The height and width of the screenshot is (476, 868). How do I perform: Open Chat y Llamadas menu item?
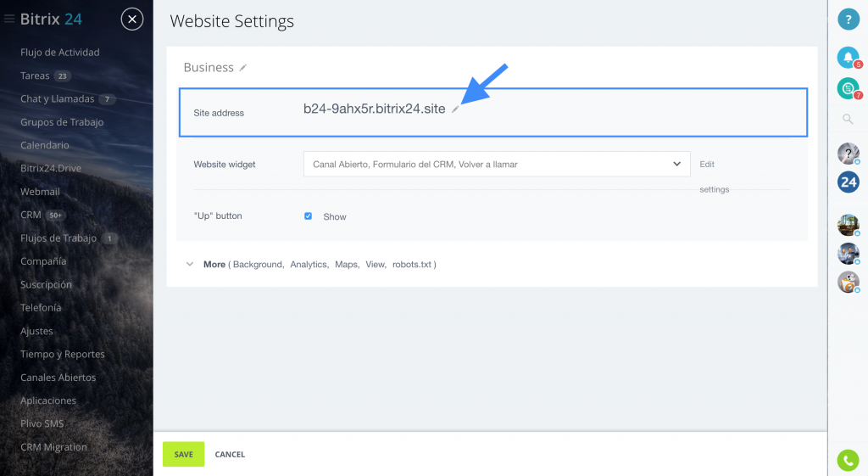[57, 98]
